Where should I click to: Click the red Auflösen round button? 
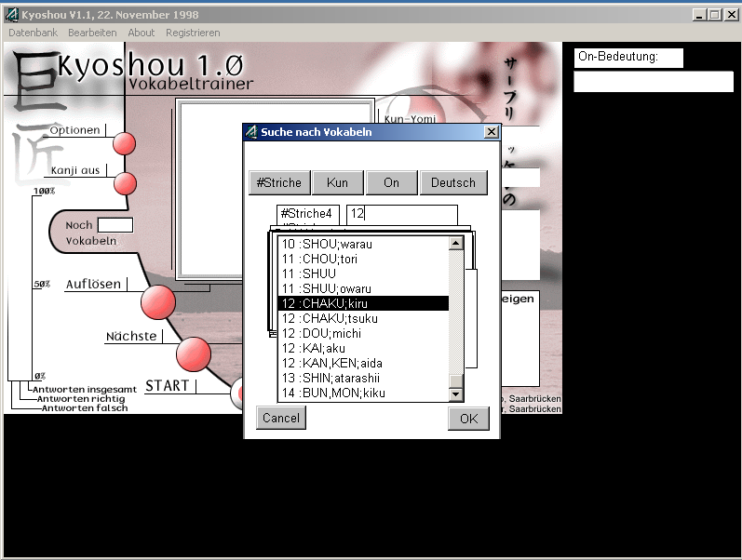pos(157,302)
